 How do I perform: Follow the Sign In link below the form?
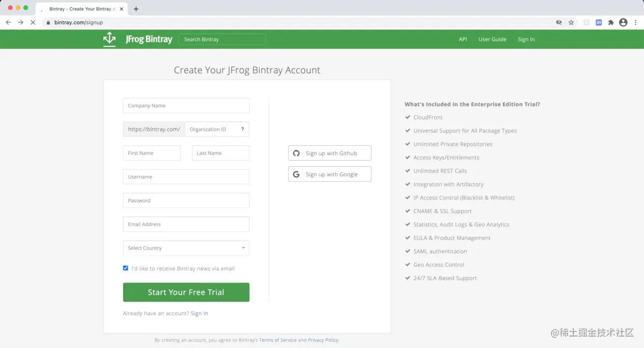[x=199, y=313]
